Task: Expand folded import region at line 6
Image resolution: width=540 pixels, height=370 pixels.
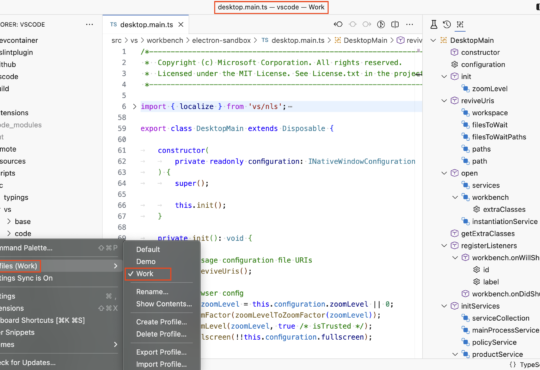Action: [135, 106]
